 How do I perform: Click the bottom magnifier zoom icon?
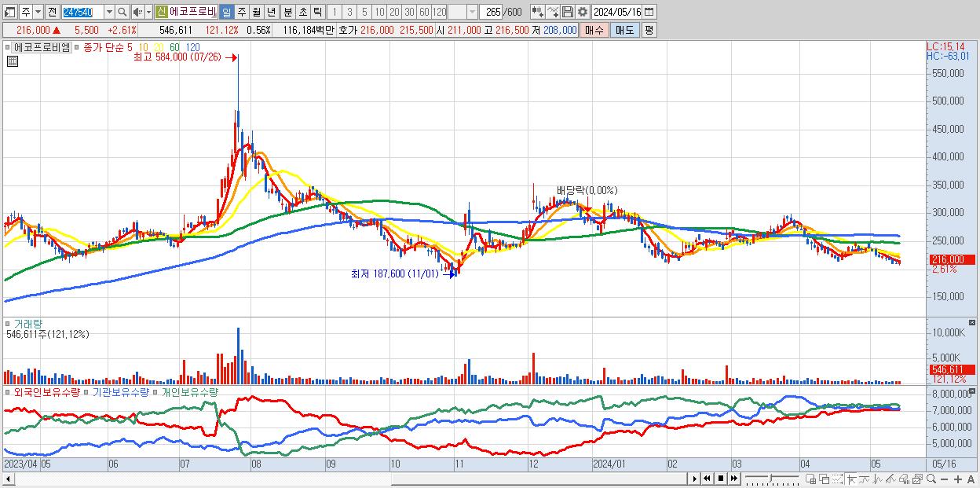pos(931,479)
